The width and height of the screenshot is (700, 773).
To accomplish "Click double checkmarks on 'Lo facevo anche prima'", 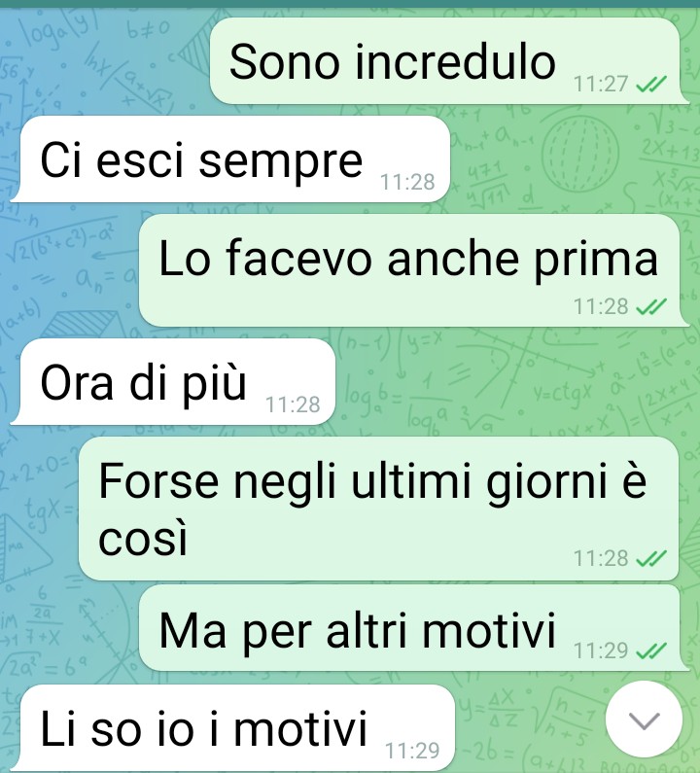I will 651,307.
